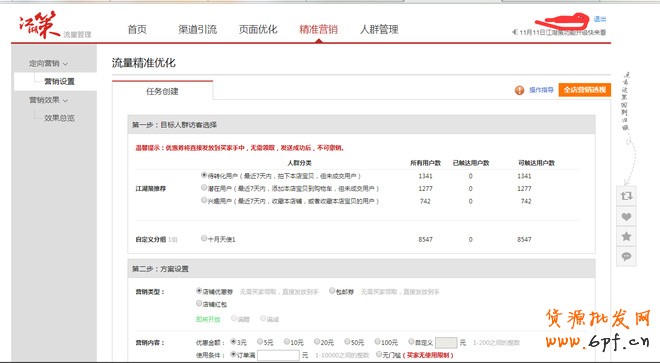Select 效果总览 in sidebar

click(x=59, y=118)
